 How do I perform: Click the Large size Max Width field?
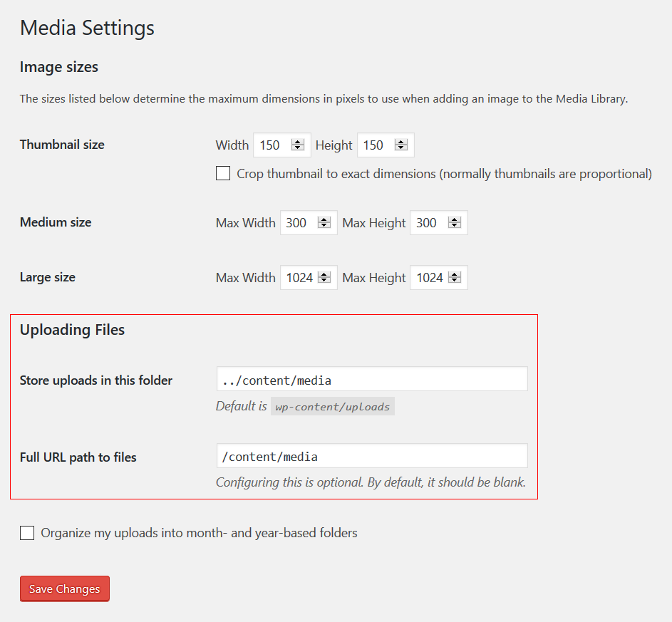pyautogui.click(x=299, y=278)
